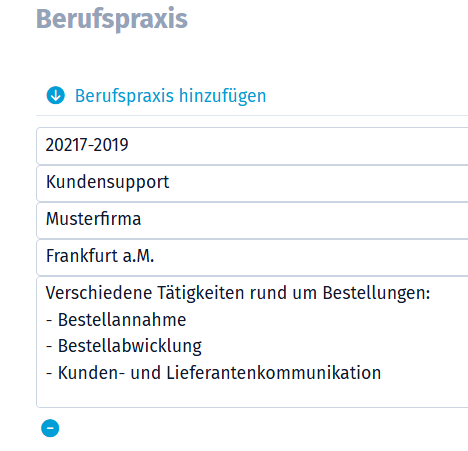468x451 pixels.
Task: Click the Bestellannahme bullet line
Action: tap(116, 320)
